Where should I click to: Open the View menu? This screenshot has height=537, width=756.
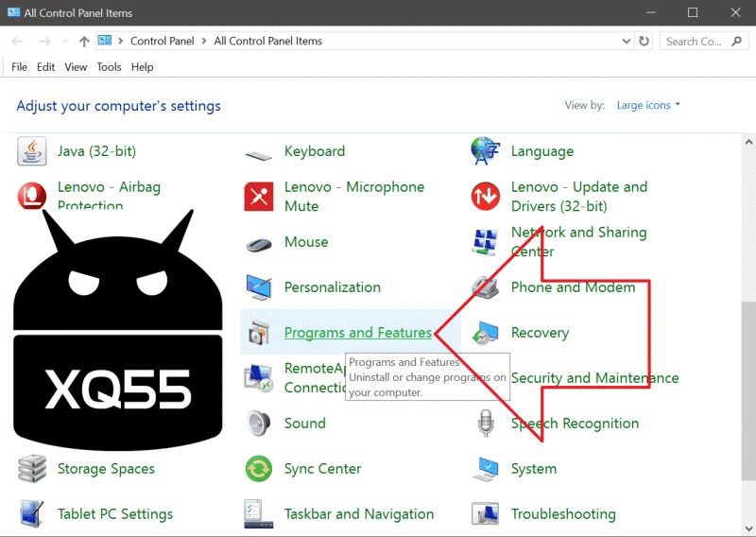[x=76, y=67]
